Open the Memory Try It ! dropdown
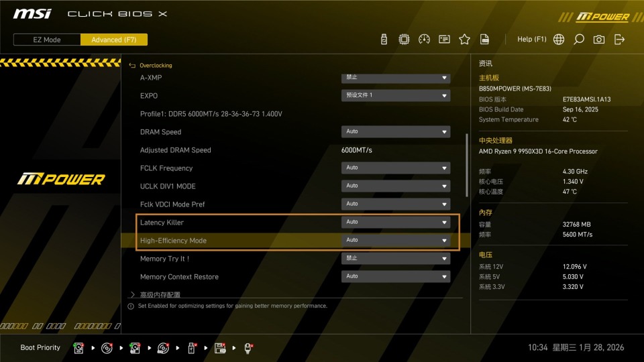This screenshot has height=362, width=644. click(x=396, y=259)
